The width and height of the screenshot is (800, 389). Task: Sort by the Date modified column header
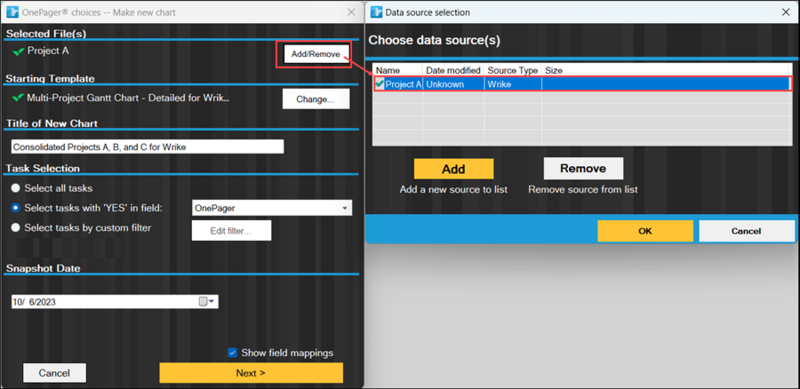click(x=453, y=70)
